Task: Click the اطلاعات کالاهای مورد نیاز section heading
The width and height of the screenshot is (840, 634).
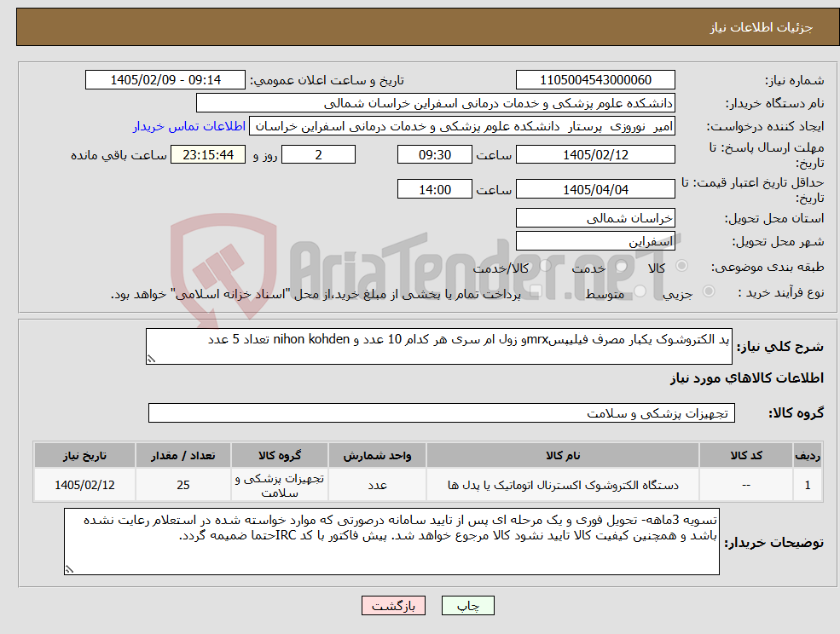Action: (x=747, y=378)
